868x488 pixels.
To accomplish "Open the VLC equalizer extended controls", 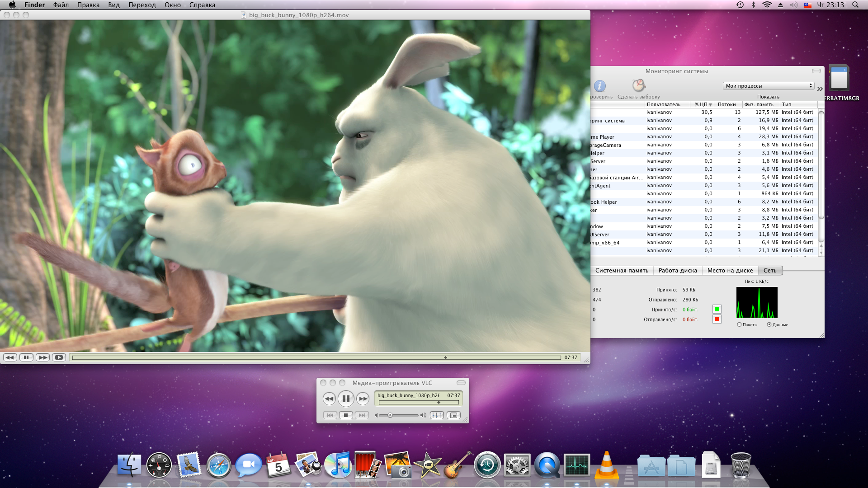I will point(437,415).
